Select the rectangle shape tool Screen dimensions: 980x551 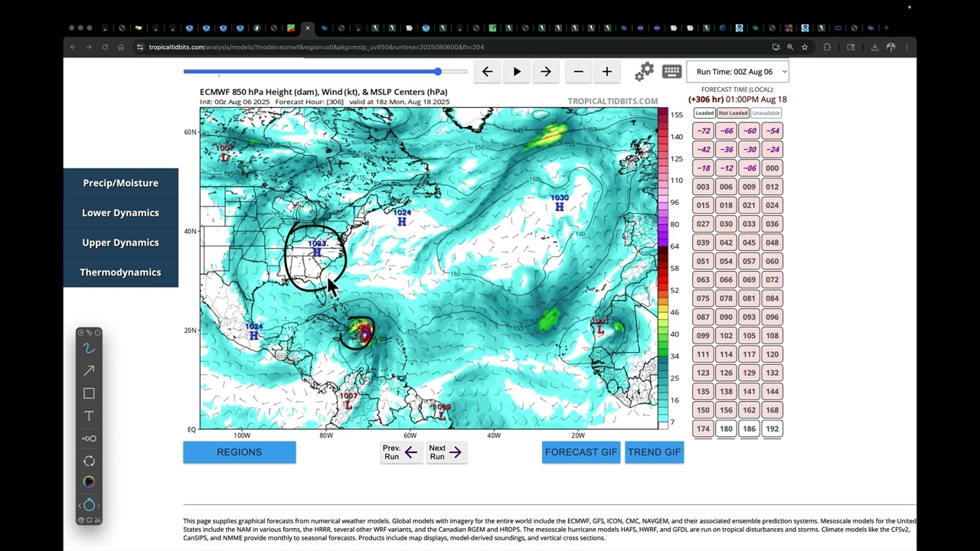click(89, 393)
